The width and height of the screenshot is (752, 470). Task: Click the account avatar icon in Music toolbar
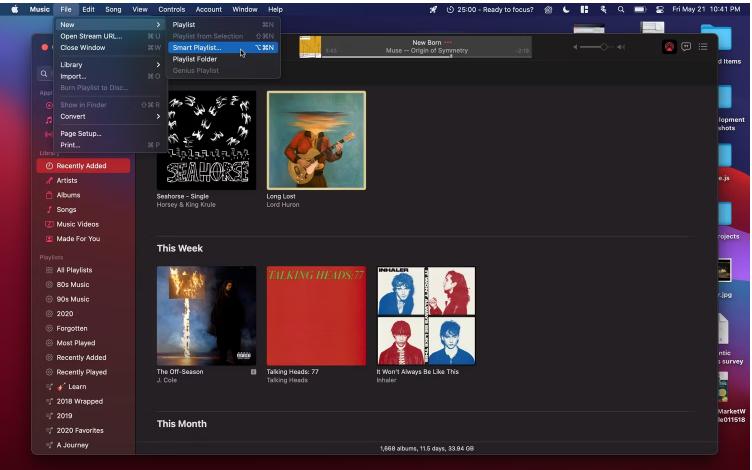click(x=669, y=47)
